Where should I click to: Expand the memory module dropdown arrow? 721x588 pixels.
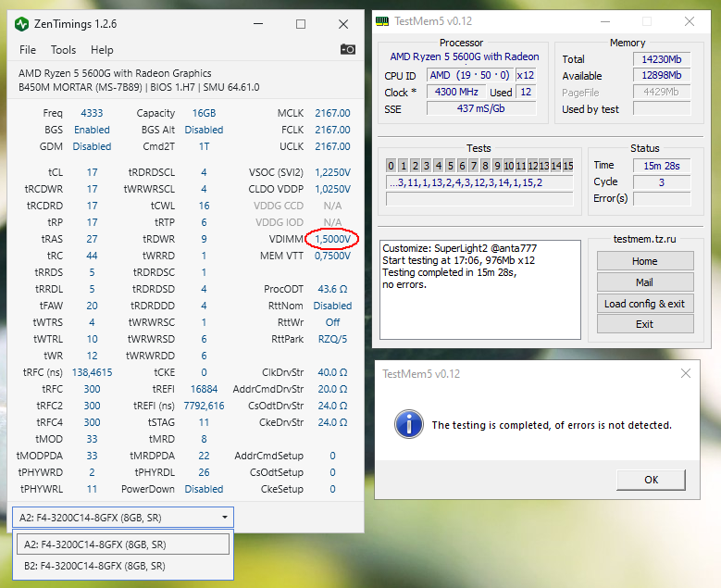point(224,517)
